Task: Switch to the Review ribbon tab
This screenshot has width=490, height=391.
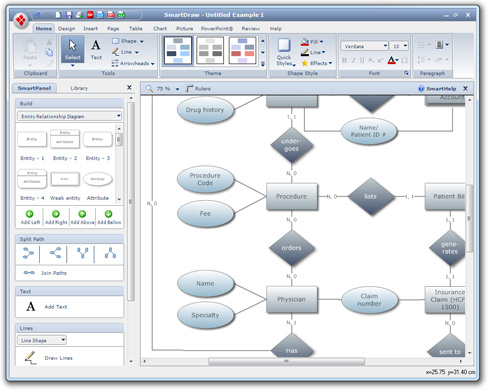Action: [x=251, y=29]
